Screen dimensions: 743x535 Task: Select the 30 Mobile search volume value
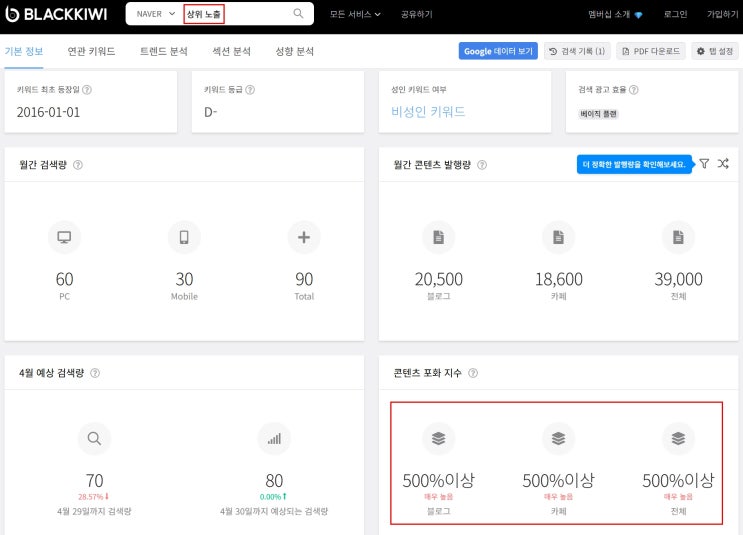click(184, 279)
